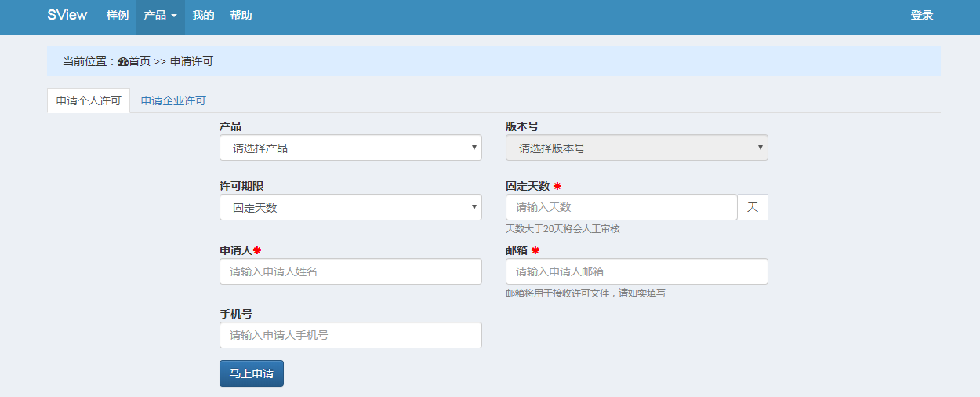Click 申请许可 in the breadcrumb
Image resolution: width=980 pixels, height=397 pixels.
pos(191,61)
